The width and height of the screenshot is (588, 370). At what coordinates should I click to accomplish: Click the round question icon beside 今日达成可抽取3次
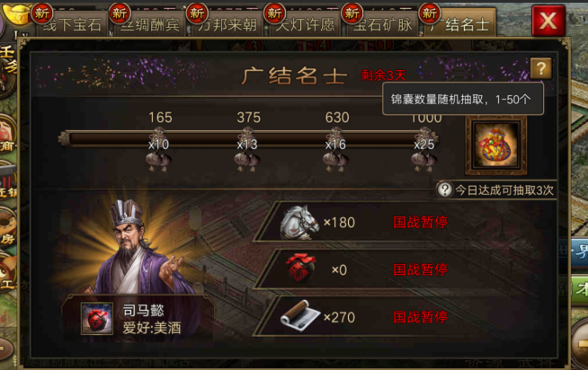tap(445, 189)
